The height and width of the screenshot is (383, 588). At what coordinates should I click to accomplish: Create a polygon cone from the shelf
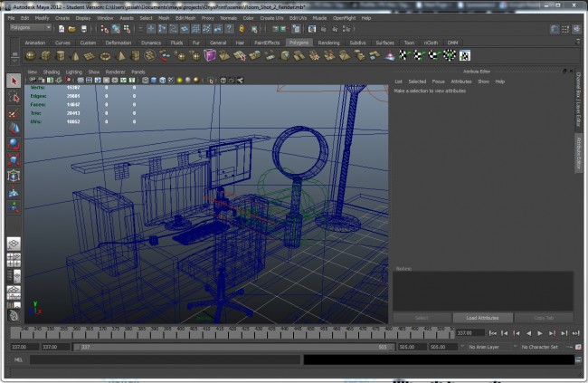point(75,56)
